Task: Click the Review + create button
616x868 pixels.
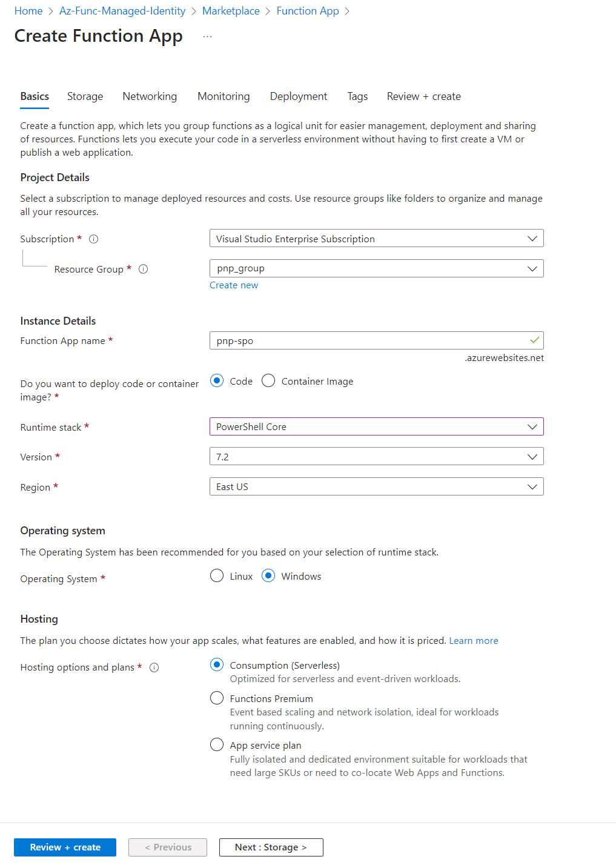Action: coord(65,847)
